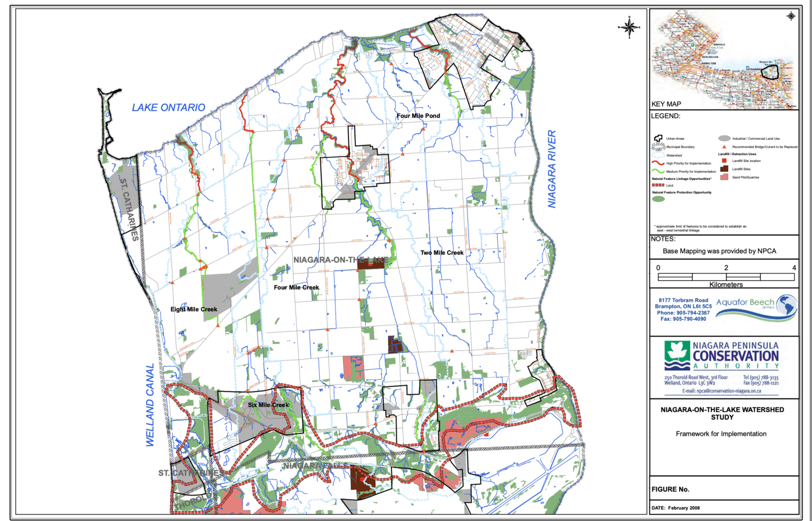Select the orange triangle Bridge/Culvert symbol

tap(724, 147)
